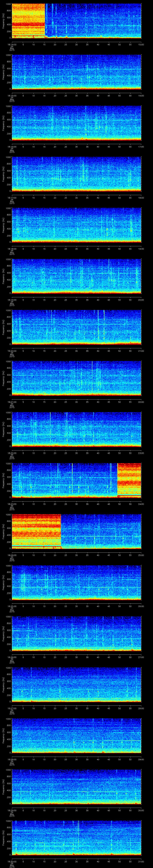This screenshot has height=868, width=153.
Task: Click the '18:14:00' start time label
Action: tap(12, 44)
